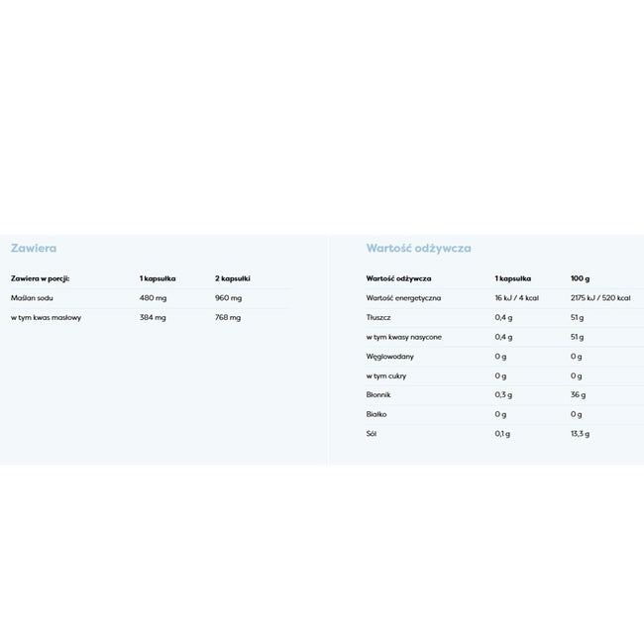This screenshot has height=644, width=644.
Task: Click the Zawiera section heading
Action: (34, 248)
